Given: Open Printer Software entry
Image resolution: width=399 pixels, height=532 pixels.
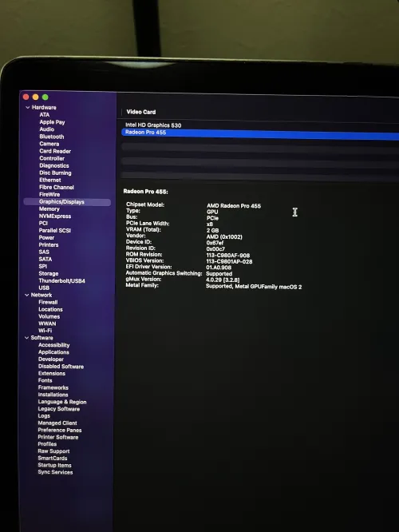Looking at the screenshot, I should [x=58, y=437].
